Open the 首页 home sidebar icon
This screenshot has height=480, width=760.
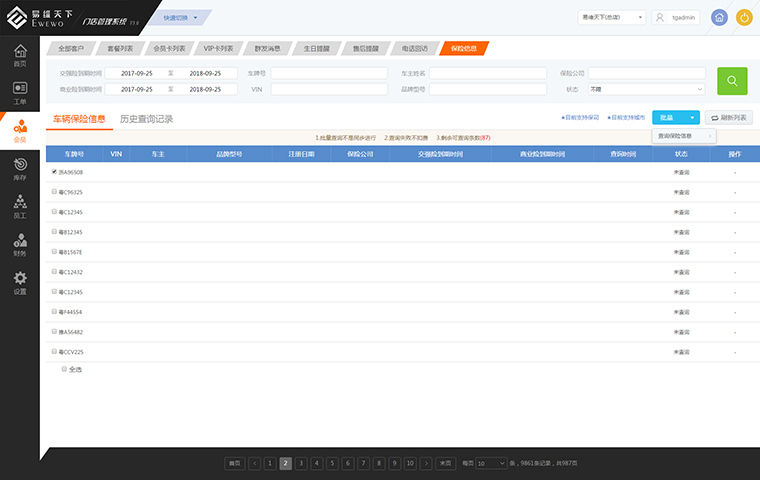(x=20, y=56)
